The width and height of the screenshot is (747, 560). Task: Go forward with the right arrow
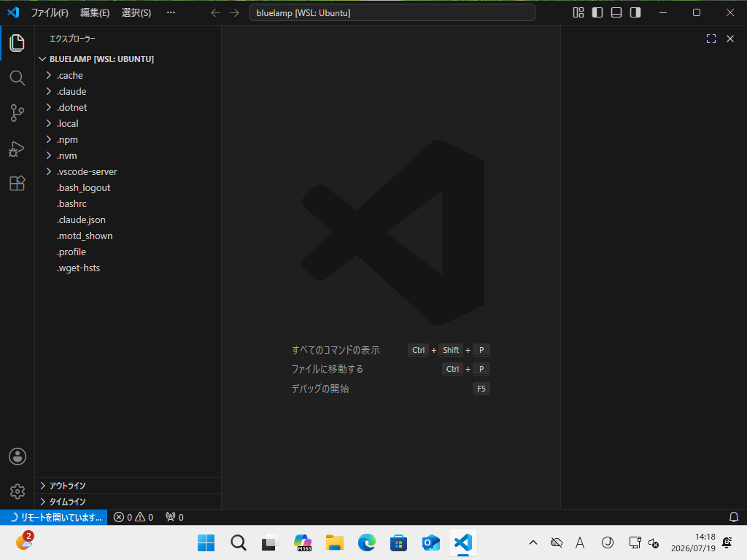[x=234, y=13]
